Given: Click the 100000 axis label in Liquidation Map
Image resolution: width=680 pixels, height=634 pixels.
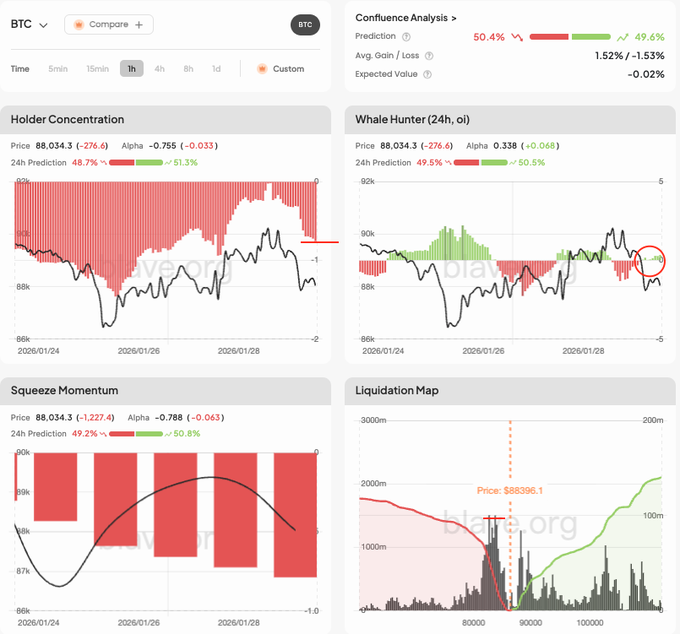Looking at the screenshot, I should (590, 623).
